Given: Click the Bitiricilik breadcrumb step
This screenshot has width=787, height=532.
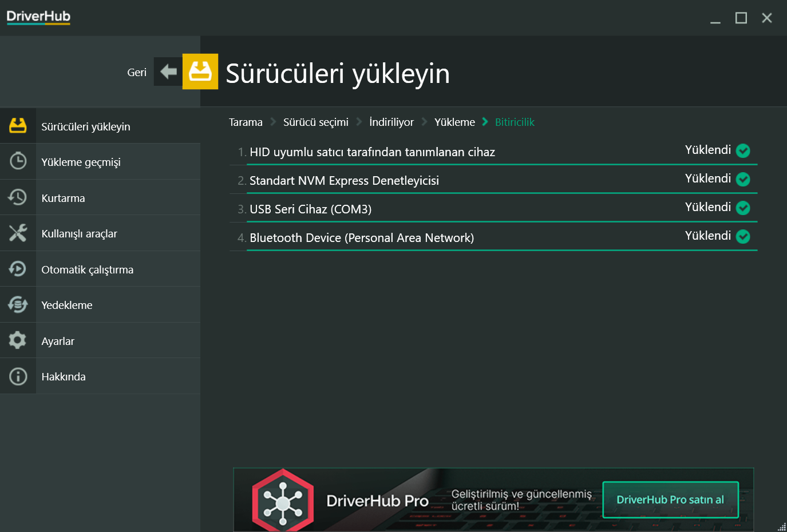Looking at the screenshot, I should [515, 122].
